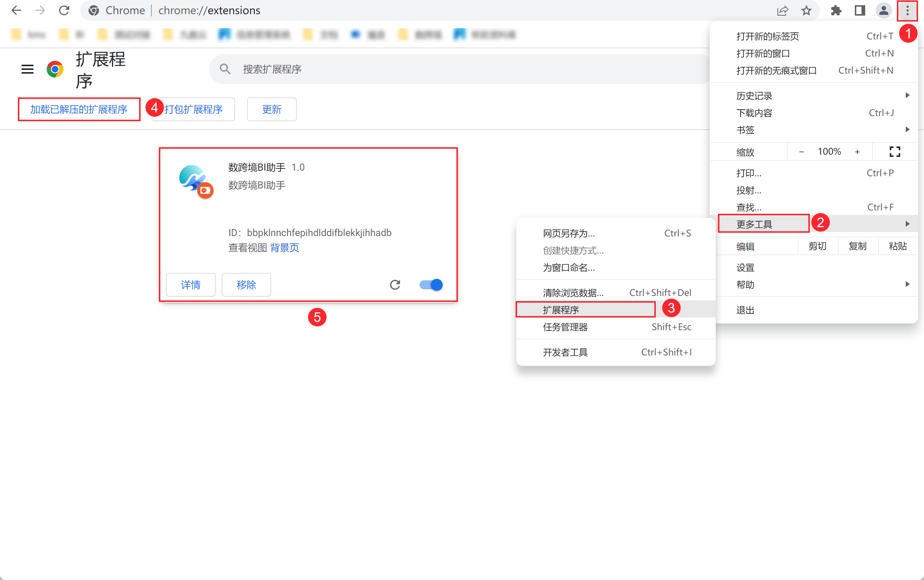Choose 开发者工具 from the submenu
The width and height of the screenshot is (924, 580).
pyautogui.click(x=565, y=352)
